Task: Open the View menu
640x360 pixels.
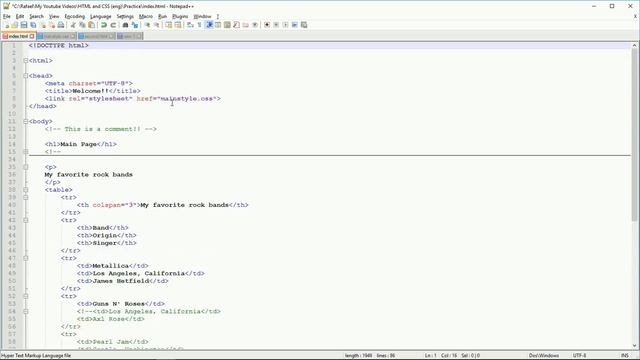Action: (54, 16)
